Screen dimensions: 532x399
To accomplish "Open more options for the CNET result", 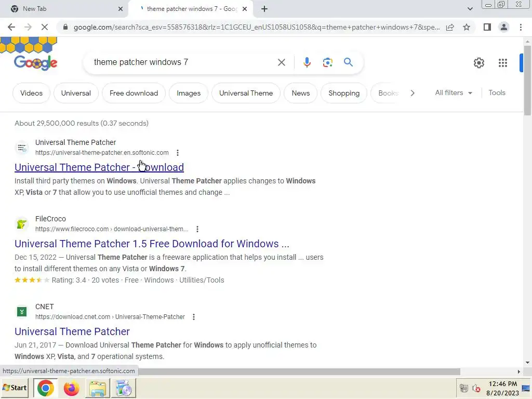I will pyautogui.click(x=193, y=317).
